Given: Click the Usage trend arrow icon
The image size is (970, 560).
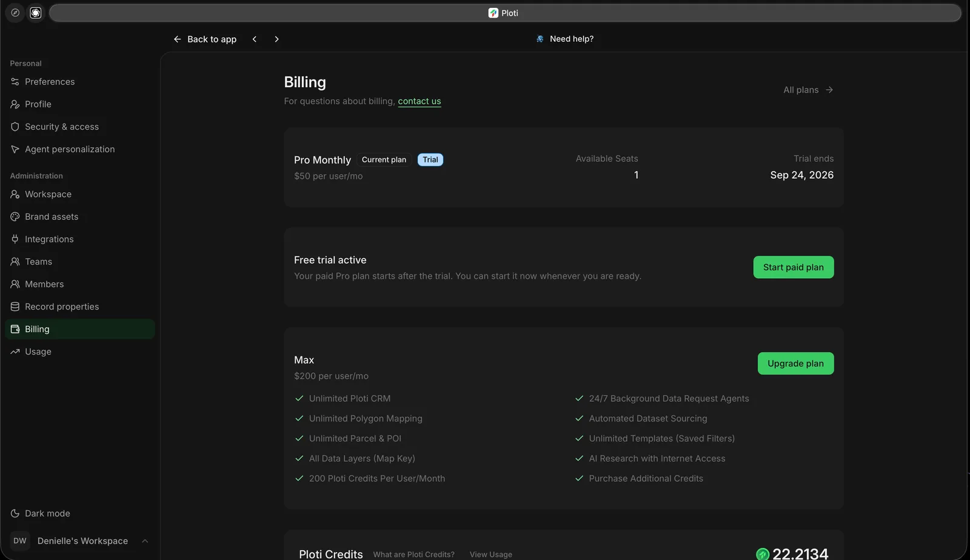Looking at the screenshot, I should 15,352.
